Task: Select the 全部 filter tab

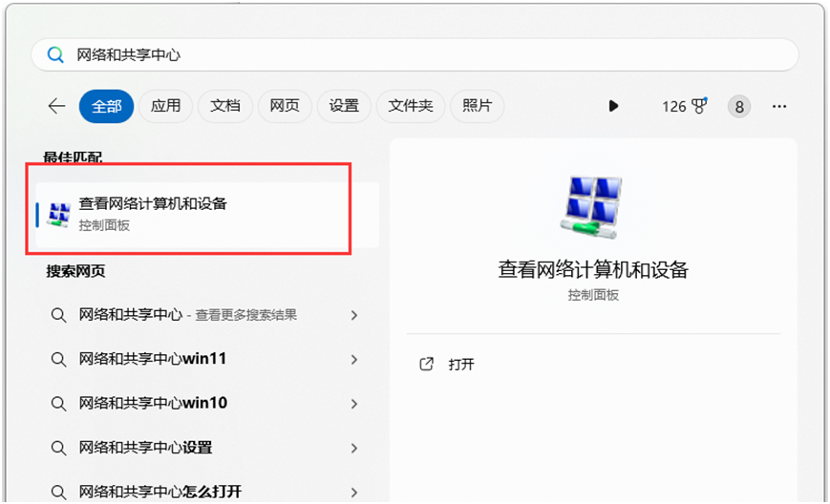Action: (x=106, y=106)
